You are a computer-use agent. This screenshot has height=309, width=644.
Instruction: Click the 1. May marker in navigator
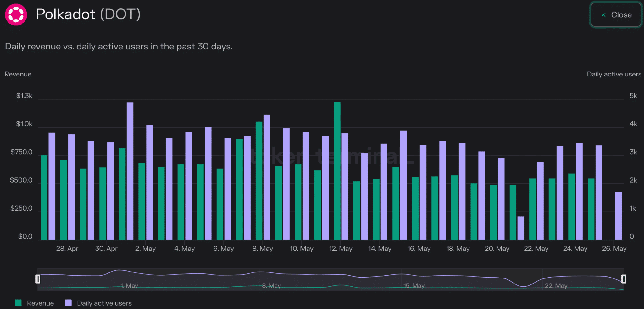pyautogui.click(x=129, y=286)
